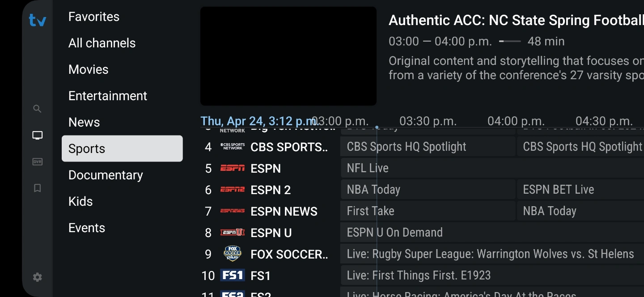
Task: Select the live TV guide icon
Action: point(38,135)
